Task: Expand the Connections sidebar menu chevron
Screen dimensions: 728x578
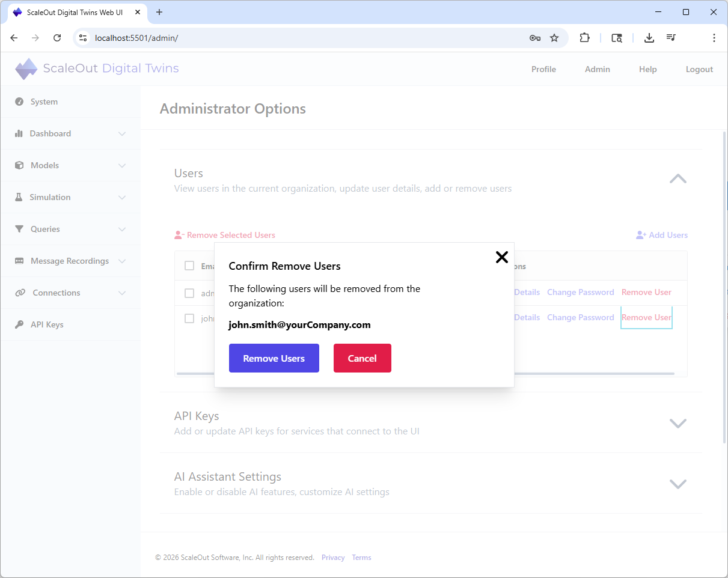Action: pyautogui.click(x=123, y=293)
